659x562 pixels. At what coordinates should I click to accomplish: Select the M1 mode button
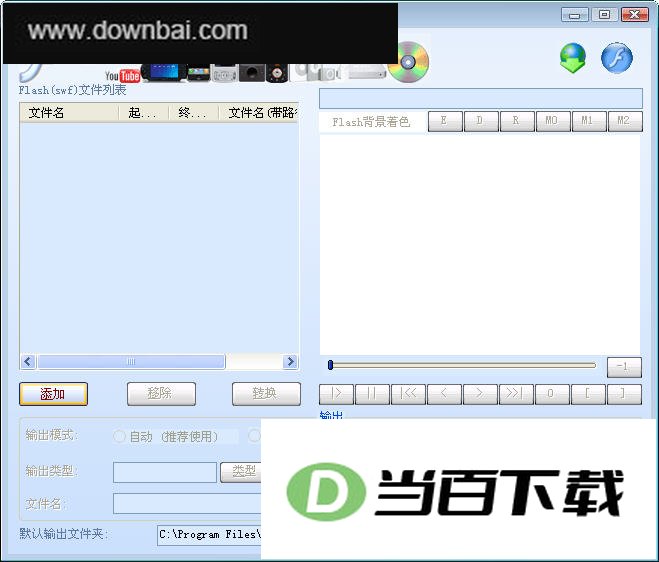pyautogui.click(x=589, y=121)
